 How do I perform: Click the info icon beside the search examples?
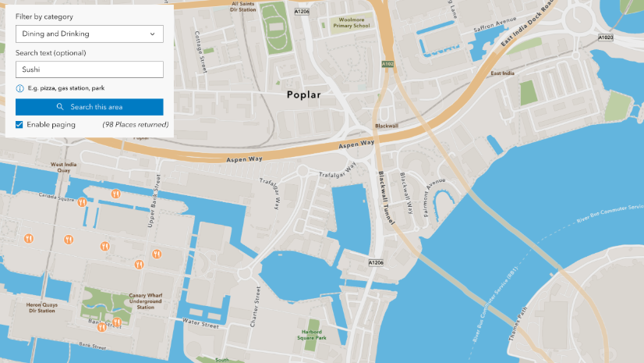[x=19, y=88]
